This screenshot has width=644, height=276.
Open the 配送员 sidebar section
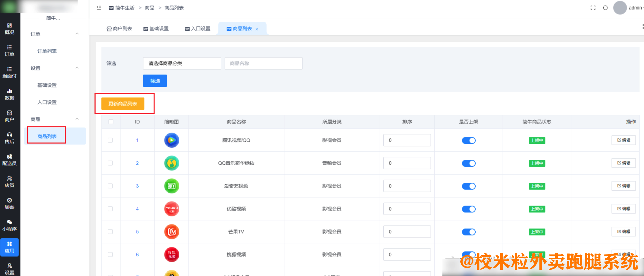point(10,160)
